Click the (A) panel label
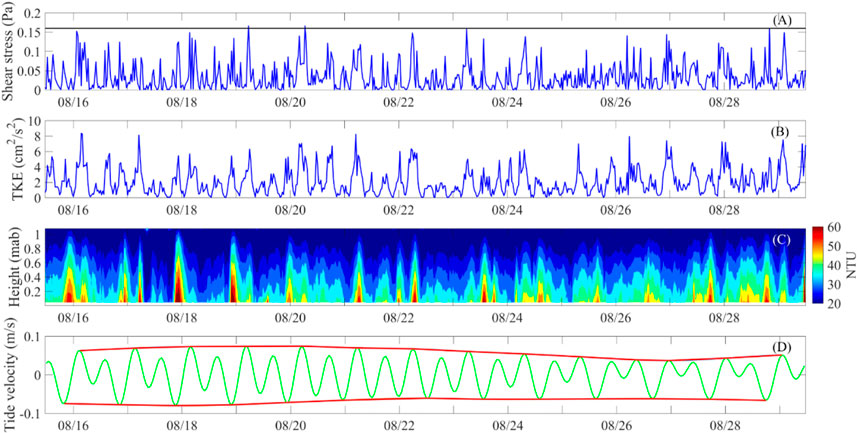This screenshot has height=434, width=858. click(782, 20)
